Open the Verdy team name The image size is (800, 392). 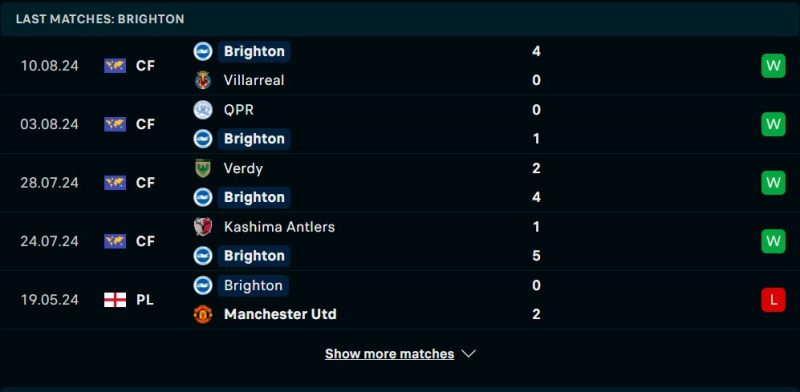[243, 168]
